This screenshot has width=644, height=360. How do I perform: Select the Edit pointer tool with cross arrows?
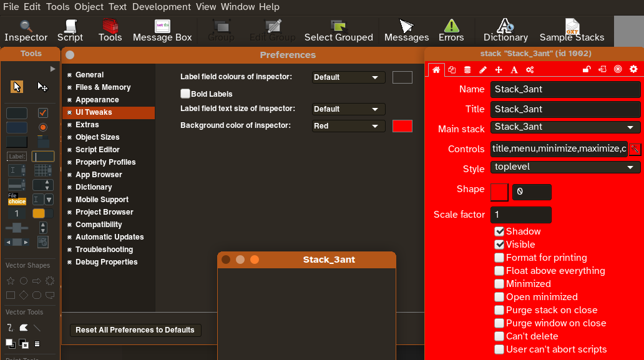pyautogui.click(x=42, y=87)
